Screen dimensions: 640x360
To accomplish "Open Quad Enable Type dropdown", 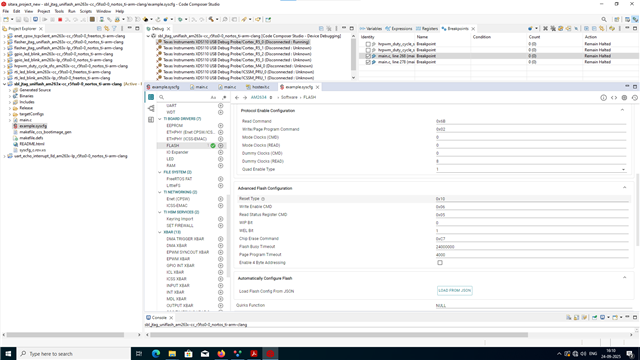I will click(531, 169).
